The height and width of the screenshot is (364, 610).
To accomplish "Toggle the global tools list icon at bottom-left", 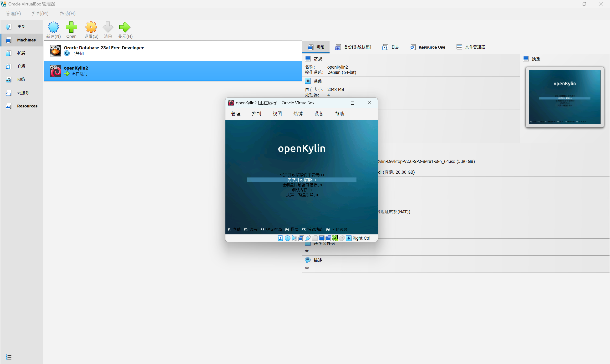I will (x=8, y=357).
